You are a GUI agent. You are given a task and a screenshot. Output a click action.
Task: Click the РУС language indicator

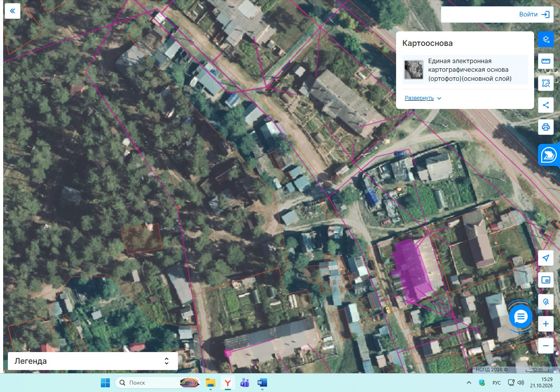[496, 383]
